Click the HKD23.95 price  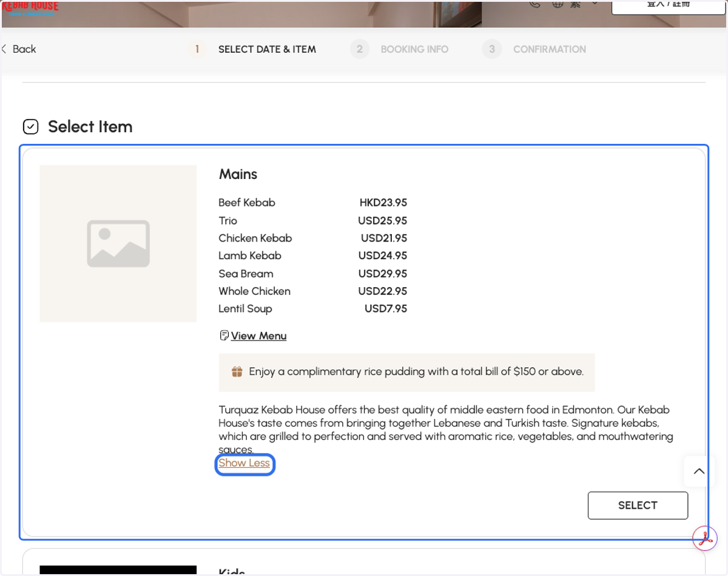(383, 203)
